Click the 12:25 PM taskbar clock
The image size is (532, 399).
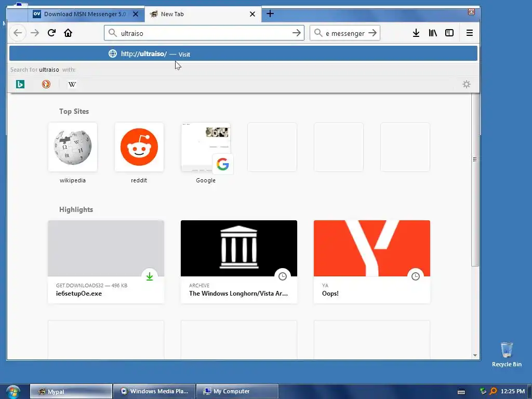coord(513,391)
